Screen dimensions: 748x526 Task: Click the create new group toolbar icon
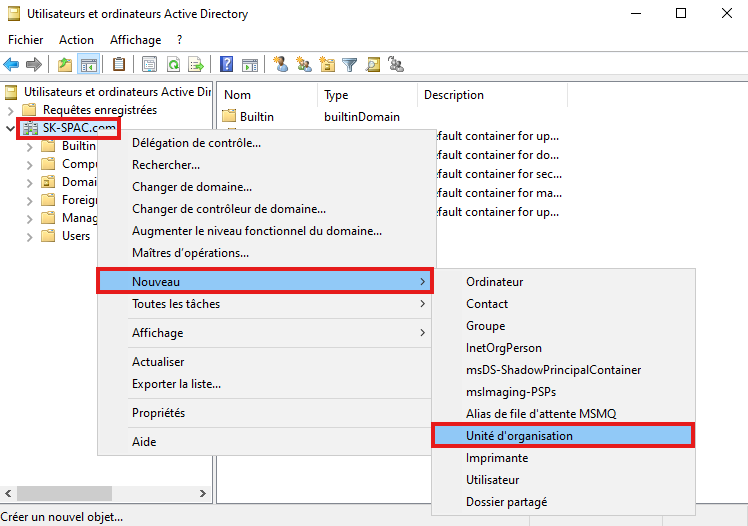[x=304, y=65]
